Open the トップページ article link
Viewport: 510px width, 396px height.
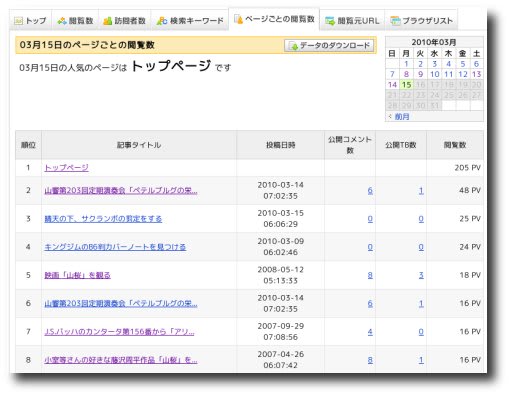[67, 168]
